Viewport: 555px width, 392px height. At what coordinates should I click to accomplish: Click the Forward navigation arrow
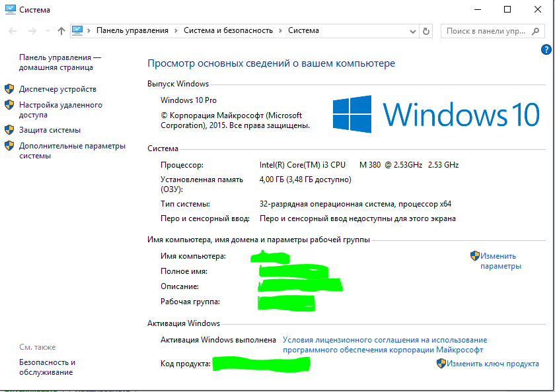coord(32,31)
